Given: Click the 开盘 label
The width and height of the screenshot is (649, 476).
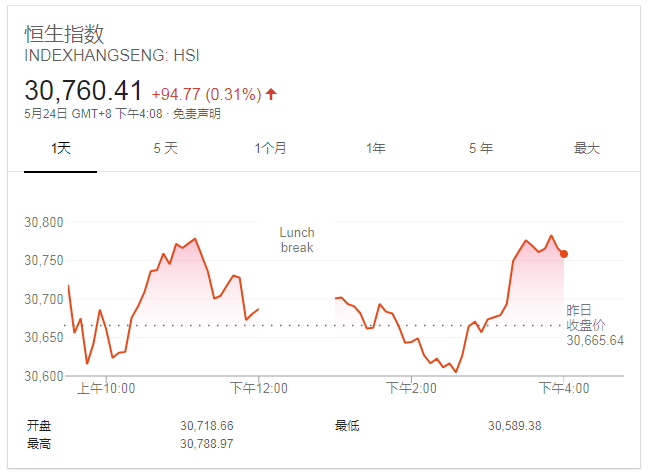Looking at the screenshot, I should 39,426.
